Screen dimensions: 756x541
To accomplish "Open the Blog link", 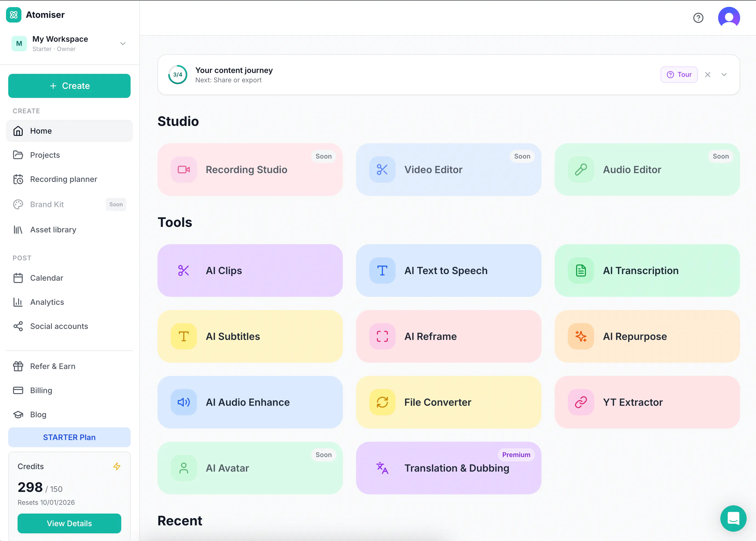I will point(69,415).
